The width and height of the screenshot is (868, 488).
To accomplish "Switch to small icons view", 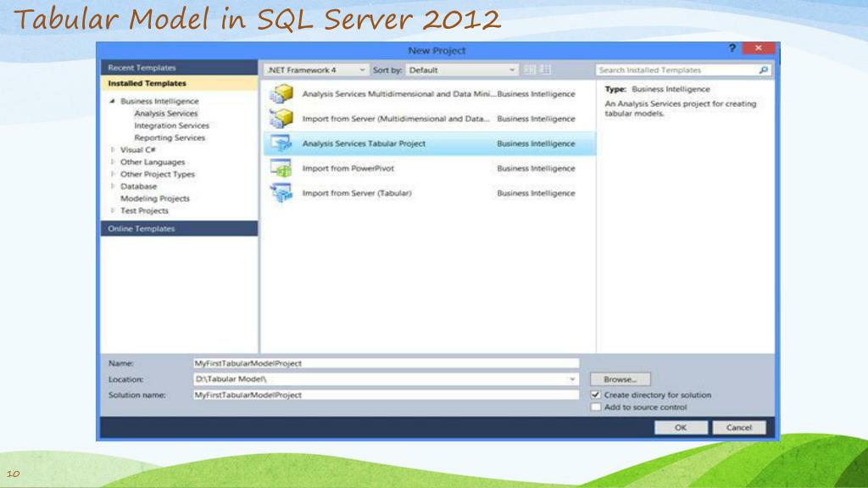I will click(530, 69).
